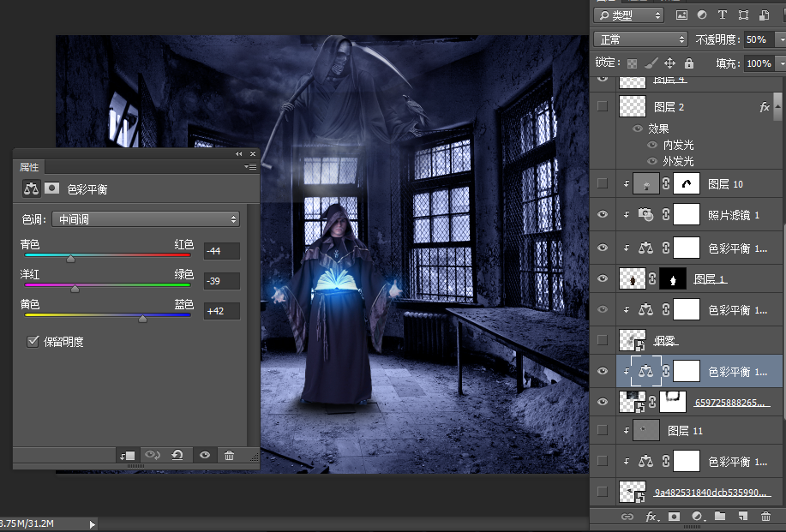Screen dimensions: 786x532
Task: Add a layer mask from Layers footer
Action: (675, 517)
